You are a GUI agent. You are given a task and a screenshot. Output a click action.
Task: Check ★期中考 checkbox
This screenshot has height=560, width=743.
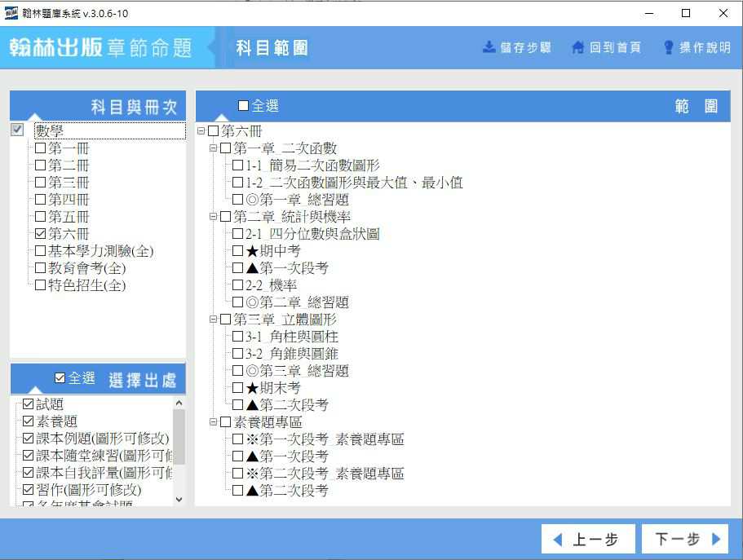click(238, 250)
